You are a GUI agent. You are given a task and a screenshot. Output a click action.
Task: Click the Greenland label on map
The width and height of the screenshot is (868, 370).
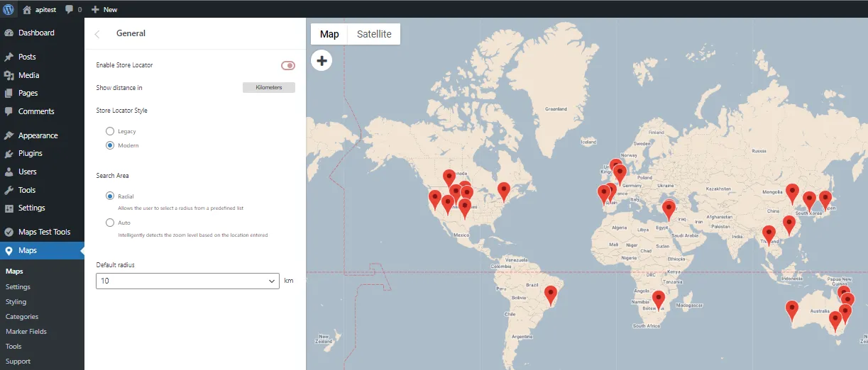(556, 109)
